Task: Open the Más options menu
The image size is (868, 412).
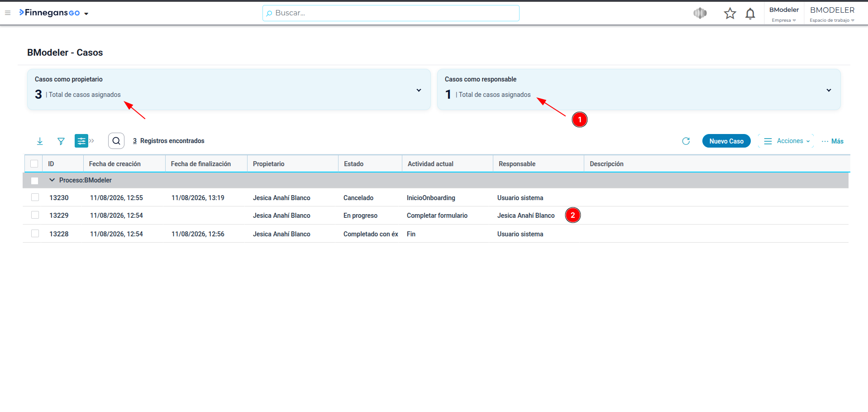Action: tap(833, 141)
